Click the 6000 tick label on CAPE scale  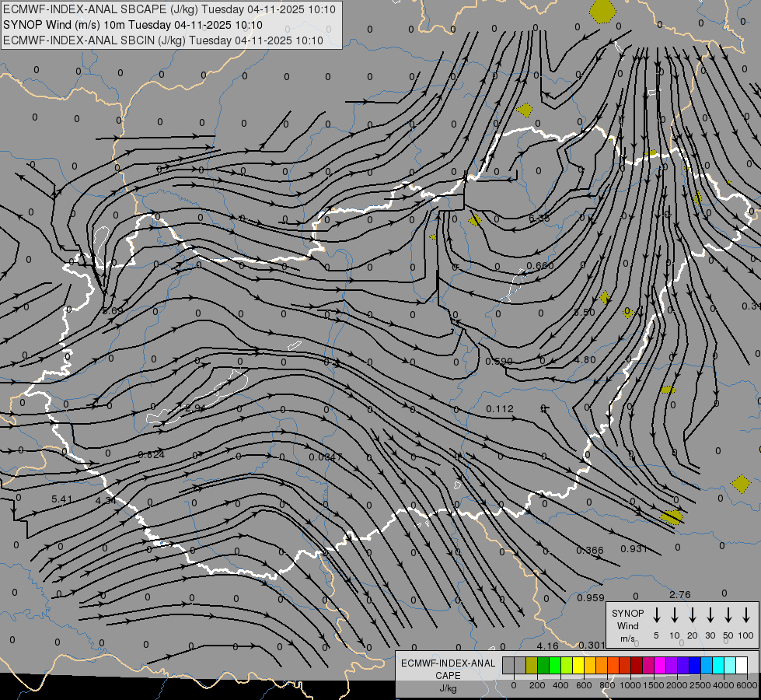tap(748, 685)
